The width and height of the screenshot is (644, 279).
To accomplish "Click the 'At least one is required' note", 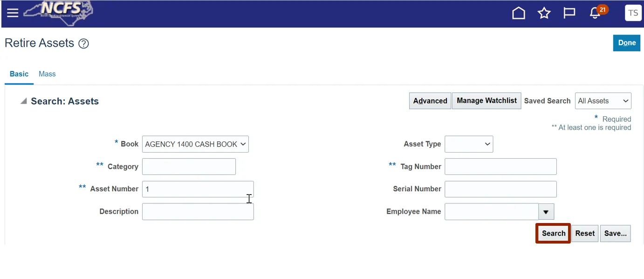I will pyautogui.click(x=591, y=127).
